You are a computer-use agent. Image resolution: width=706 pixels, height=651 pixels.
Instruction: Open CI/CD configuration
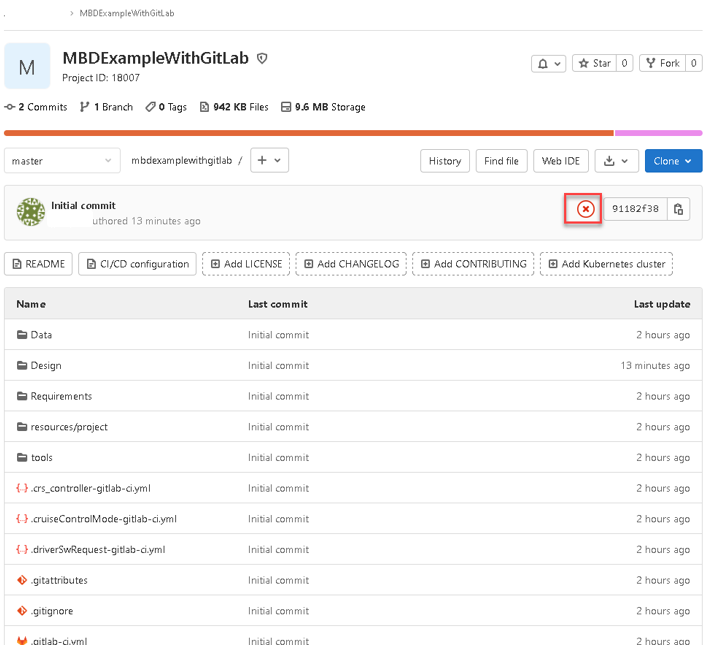coord(136,264)
